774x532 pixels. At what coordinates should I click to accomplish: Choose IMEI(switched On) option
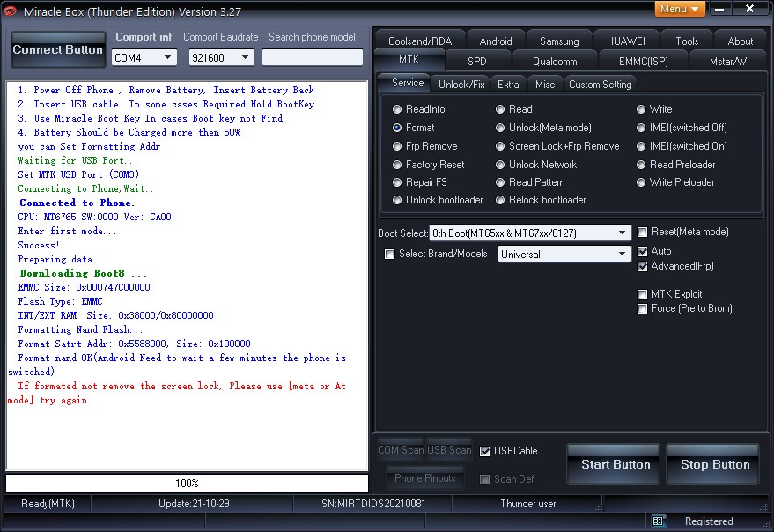pos(682,146)
